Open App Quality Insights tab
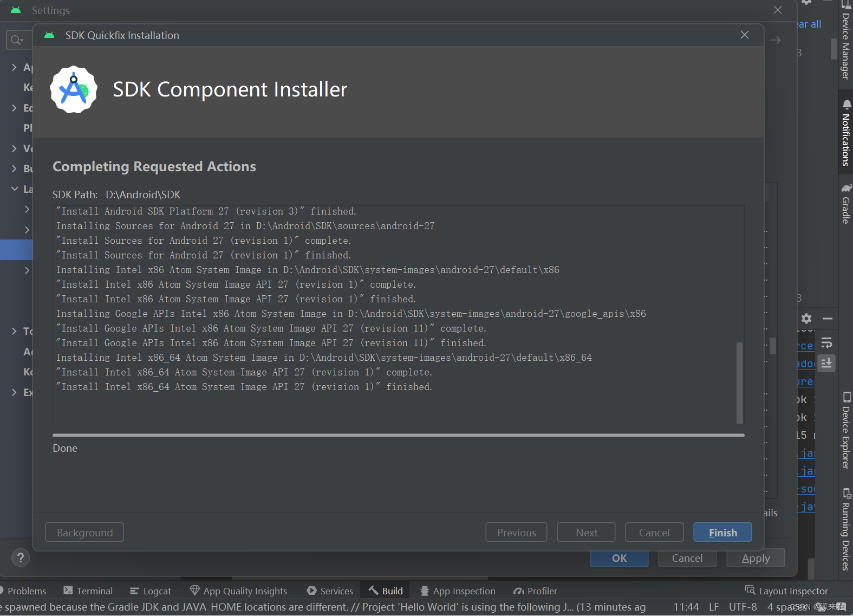The width and height of the screenshot is (853, 616). click(238, 591)
